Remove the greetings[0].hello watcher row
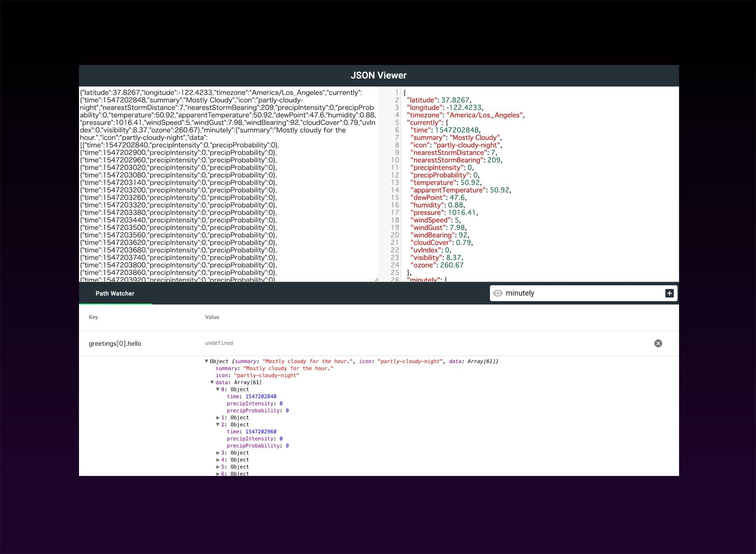This screenshot has width=756, height=554. pyautogui.click(x=658, y=343)
